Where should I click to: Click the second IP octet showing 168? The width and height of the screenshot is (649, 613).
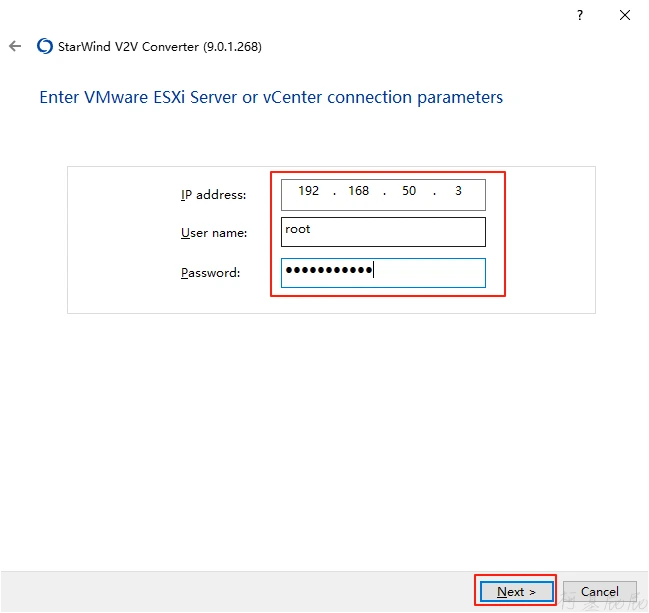click(358, 191)
